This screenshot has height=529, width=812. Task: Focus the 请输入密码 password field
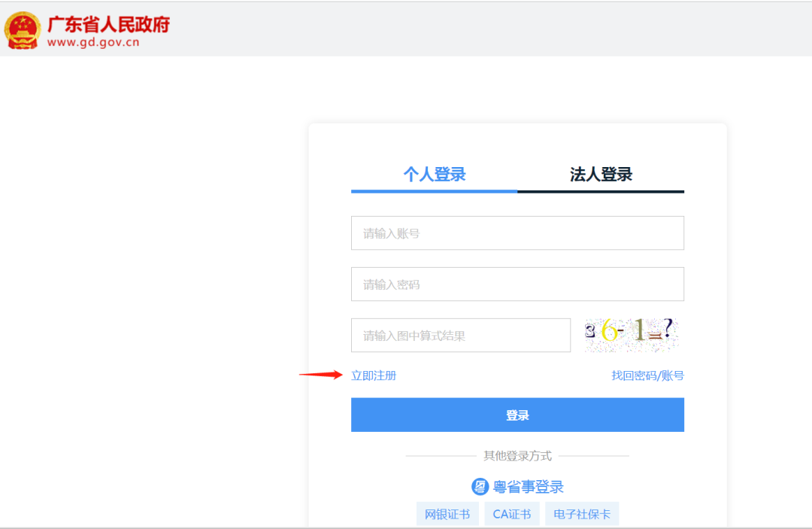click(x=517, y=284)
